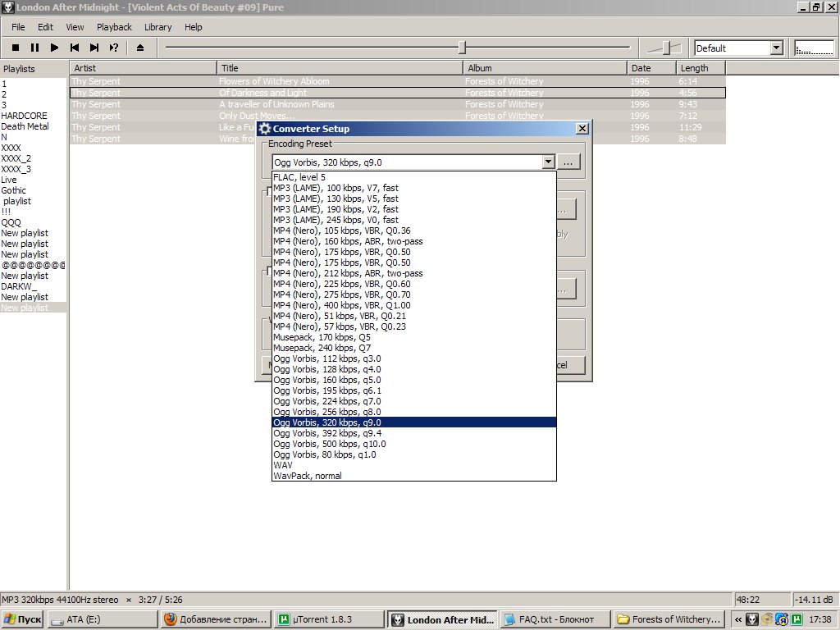The height and width of the screenshot is (630, 840).
Task: Open the Firefox window in the taskbar
Action: tap(216, 619)
